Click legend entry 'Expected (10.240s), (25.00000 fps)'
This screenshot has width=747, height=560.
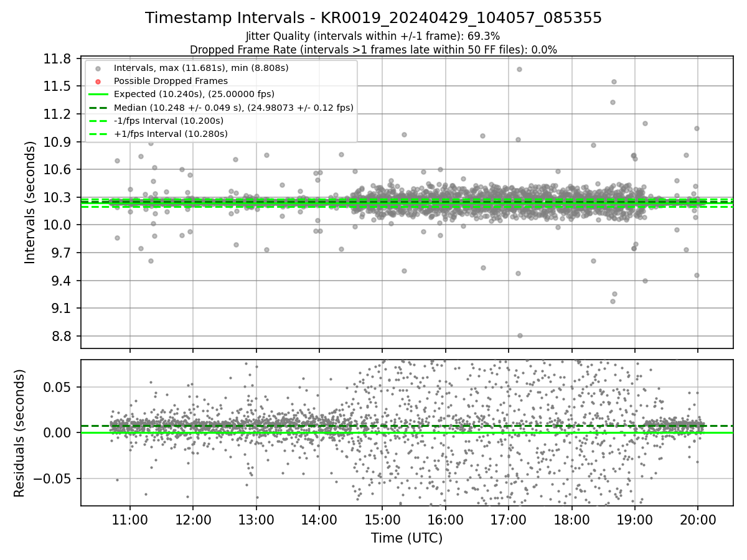coord(194,95)
